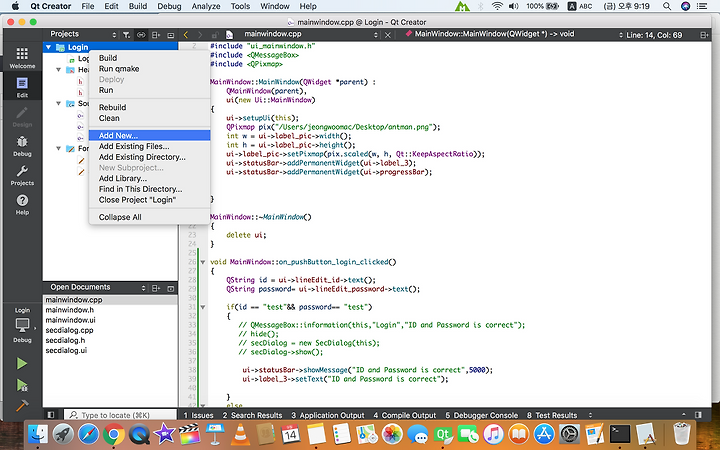720x450 pixels.
Task: Open Google Chrome from the Dock
Action: pyautogui.click(x=114, y=433)
